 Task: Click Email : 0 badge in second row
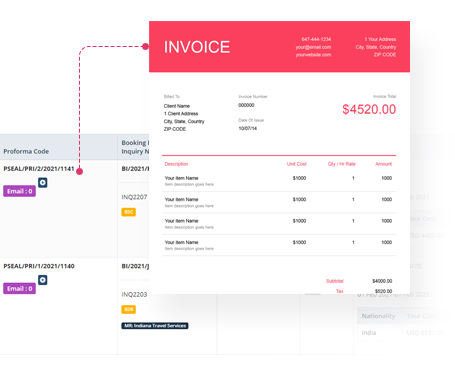[19, 289]
